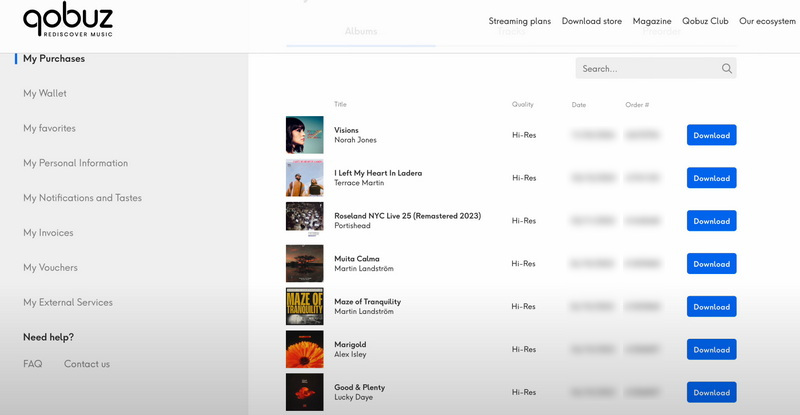Click the Good & Plenty title

(x=360, y=387)
